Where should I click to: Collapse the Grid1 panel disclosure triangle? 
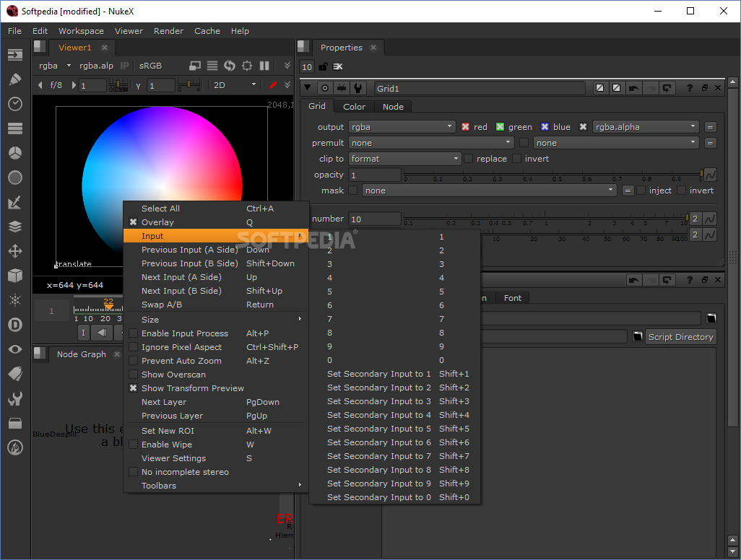click(x=308, y=88)
